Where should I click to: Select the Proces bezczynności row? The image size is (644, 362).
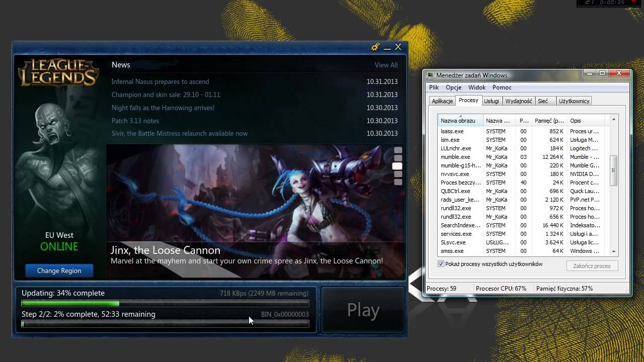[522, 183]
